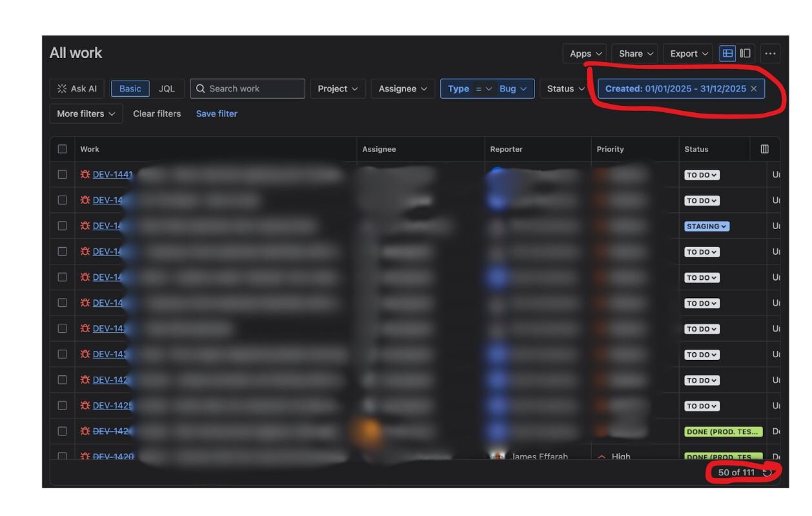Switch to the JQL search mode
Screen dimensions: 812x516
pyautogui.click(x=167, y=89)
